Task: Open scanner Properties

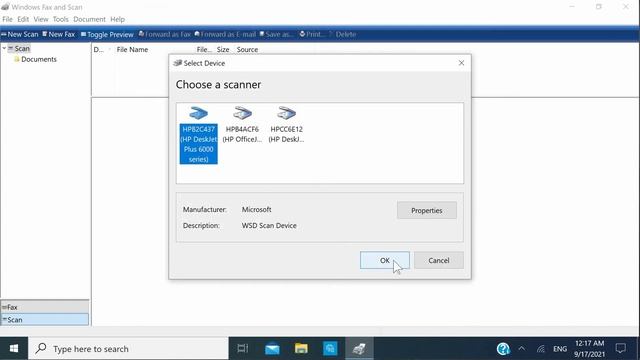Action: pos(427,210)
